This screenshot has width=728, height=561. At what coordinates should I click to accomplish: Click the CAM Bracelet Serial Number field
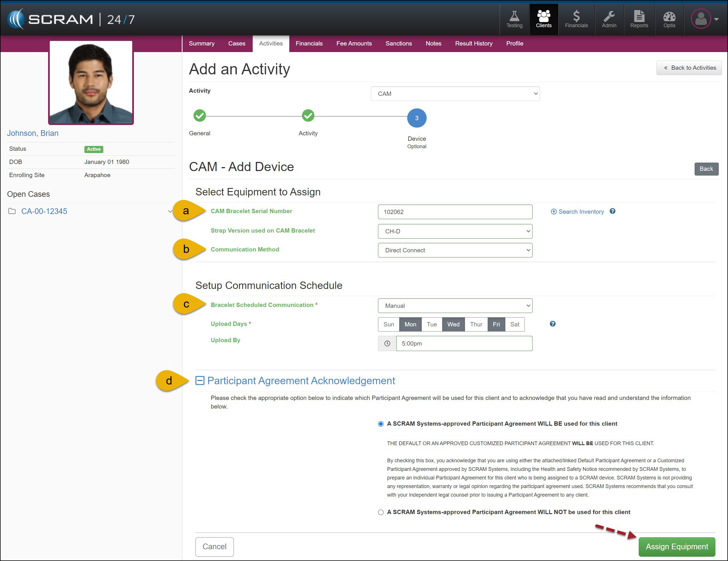pos(455,212)
